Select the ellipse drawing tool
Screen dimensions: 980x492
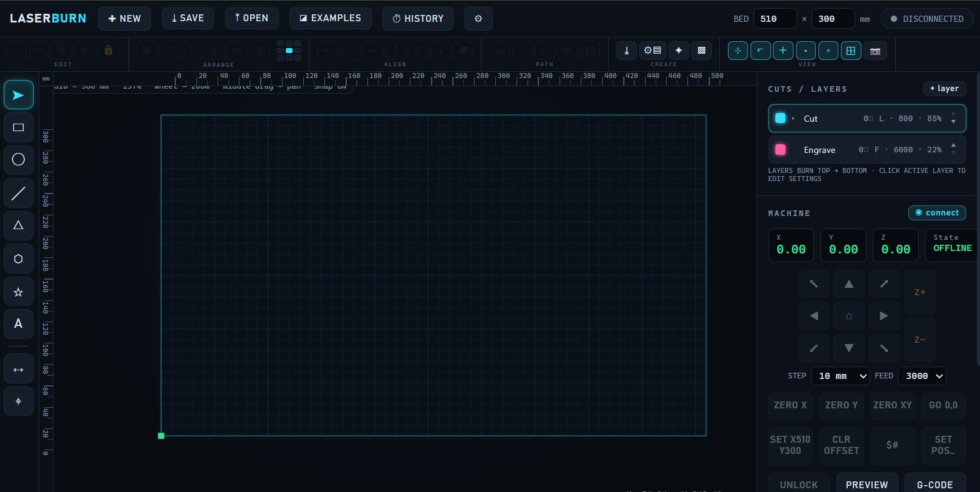click(19, 159)
